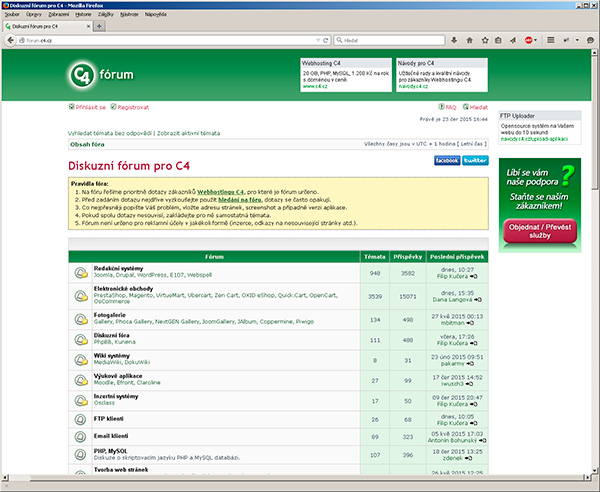Click the Přihlásit se login link

tap(88, 106)
